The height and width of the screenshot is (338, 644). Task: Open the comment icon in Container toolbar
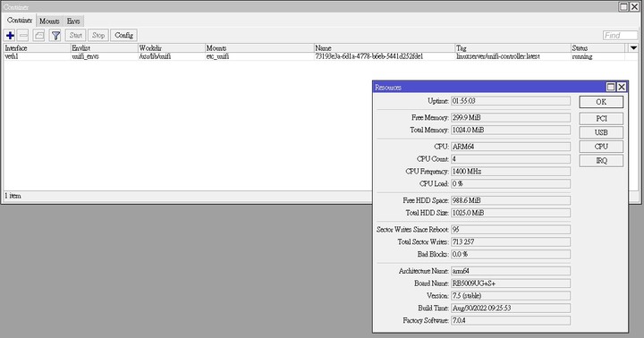click(x=39, y=36)
